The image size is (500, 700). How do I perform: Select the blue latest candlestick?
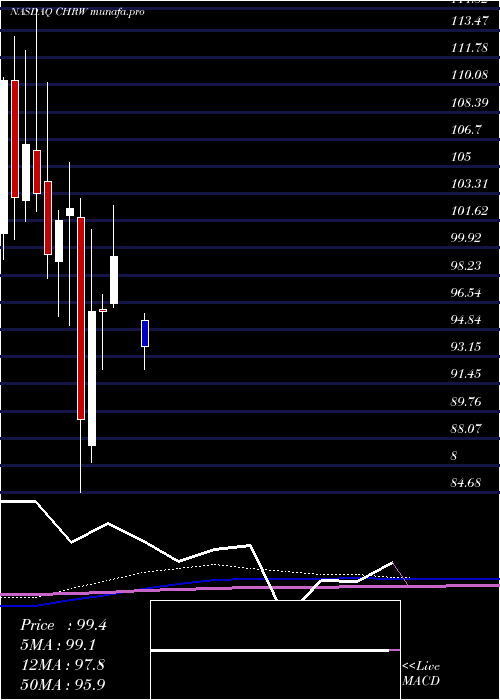click(145, 333)
